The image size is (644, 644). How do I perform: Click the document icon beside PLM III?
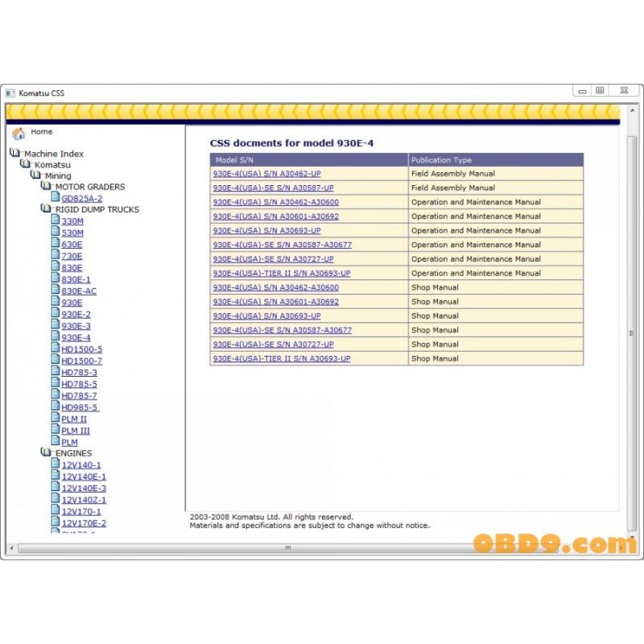tap(56, 429)
